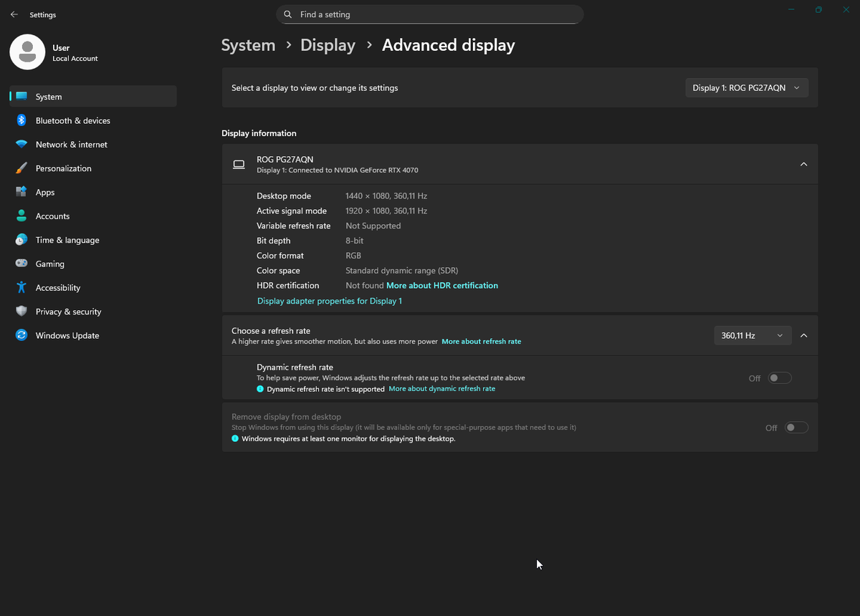Collapse the Choose a refresh rate section
Viewport: 860px width, 616px height.
(803, 335)
